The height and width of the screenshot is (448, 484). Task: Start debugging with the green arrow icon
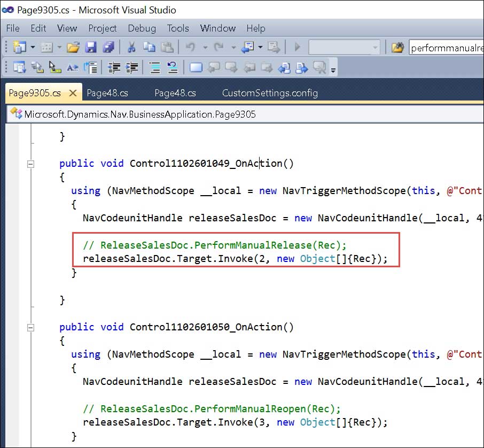tap(297, 47)
